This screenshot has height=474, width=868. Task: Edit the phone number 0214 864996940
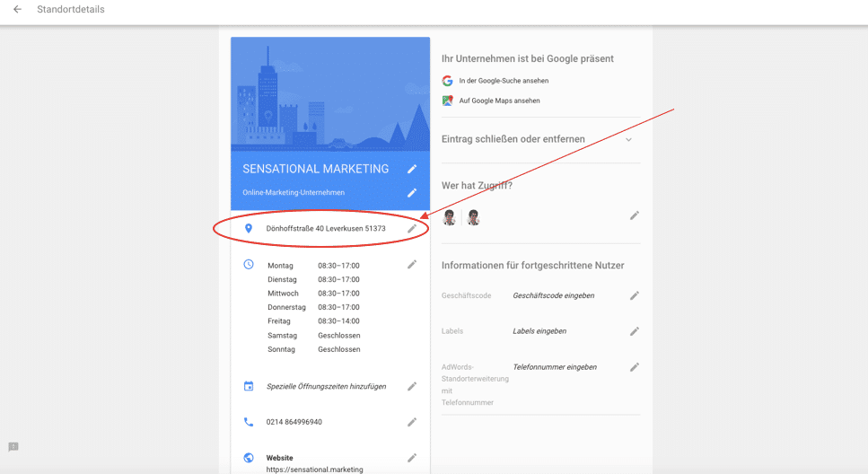click(412, 422)
